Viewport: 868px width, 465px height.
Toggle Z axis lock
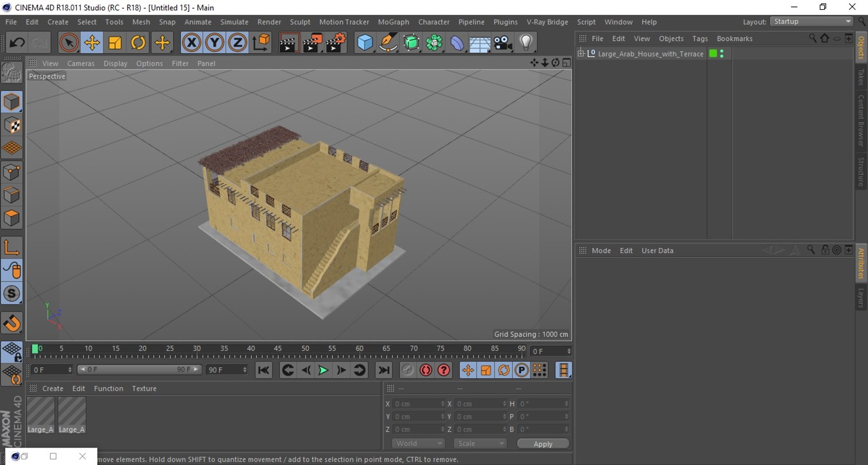click(238, 43)
